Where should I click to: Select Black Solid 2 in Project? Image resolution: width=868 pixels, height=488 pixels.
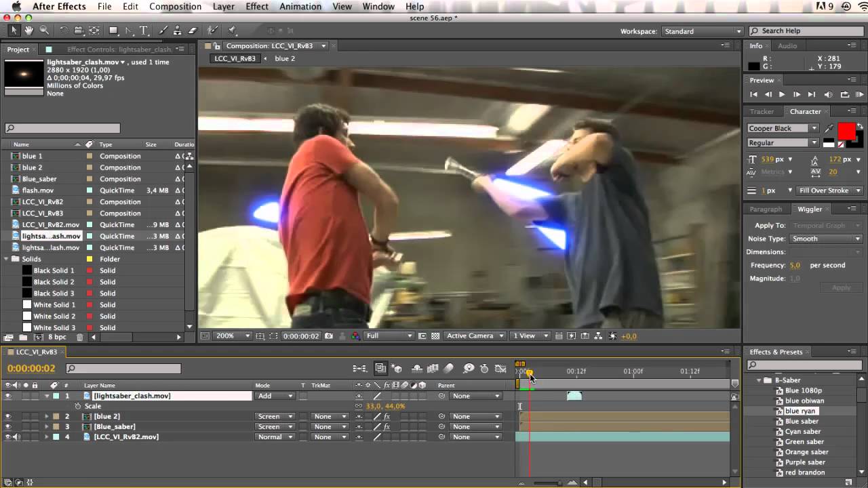tap(54, 282)
